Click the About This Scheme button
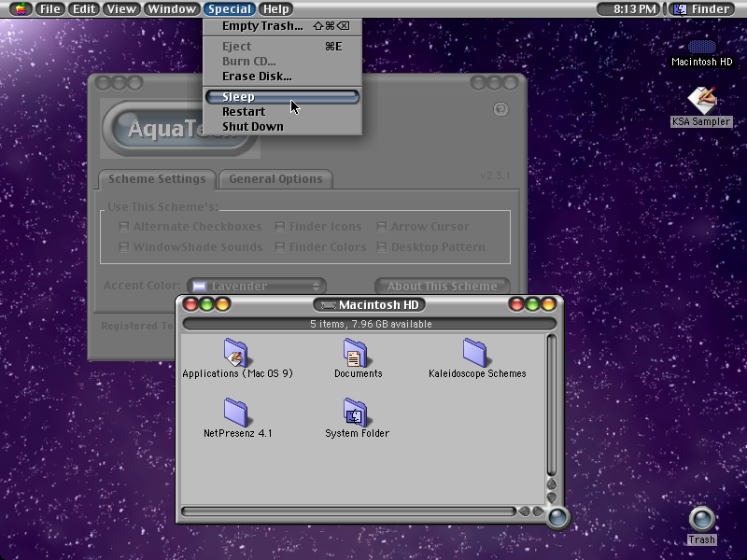The height and width of the screenshot is (560, 747). click(442, 286)
